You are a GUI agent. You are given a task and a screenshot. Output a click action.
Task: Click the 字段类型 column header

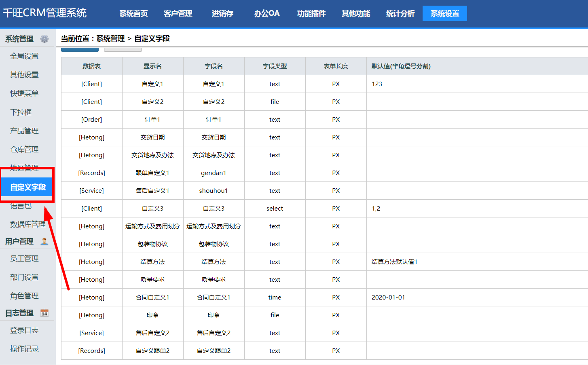(275, 66)
